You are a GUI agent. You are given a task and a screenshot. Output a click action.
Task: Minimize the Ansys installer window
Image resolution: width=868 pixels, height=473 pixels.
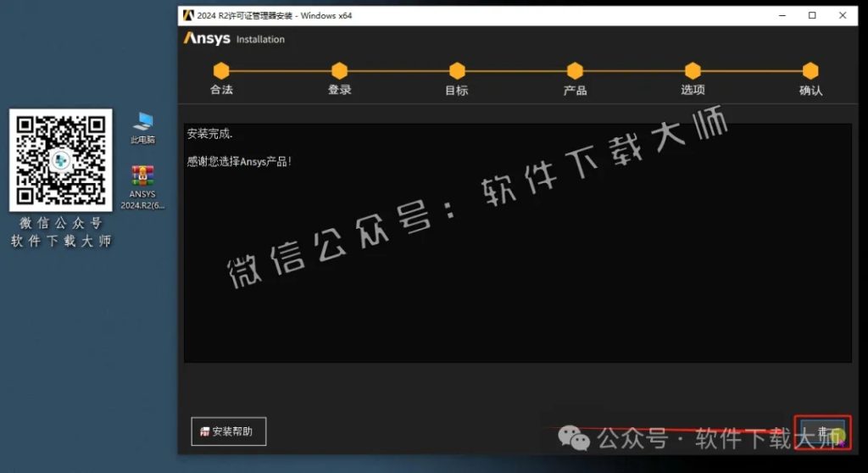pyautogui.click(x=782, y=15)
